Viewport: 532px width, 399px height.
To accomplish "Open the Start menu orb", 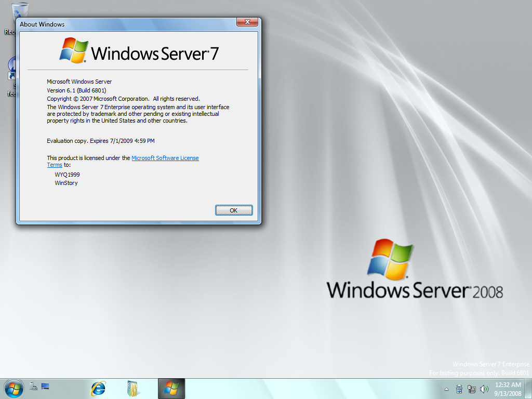I will (14, 388).
